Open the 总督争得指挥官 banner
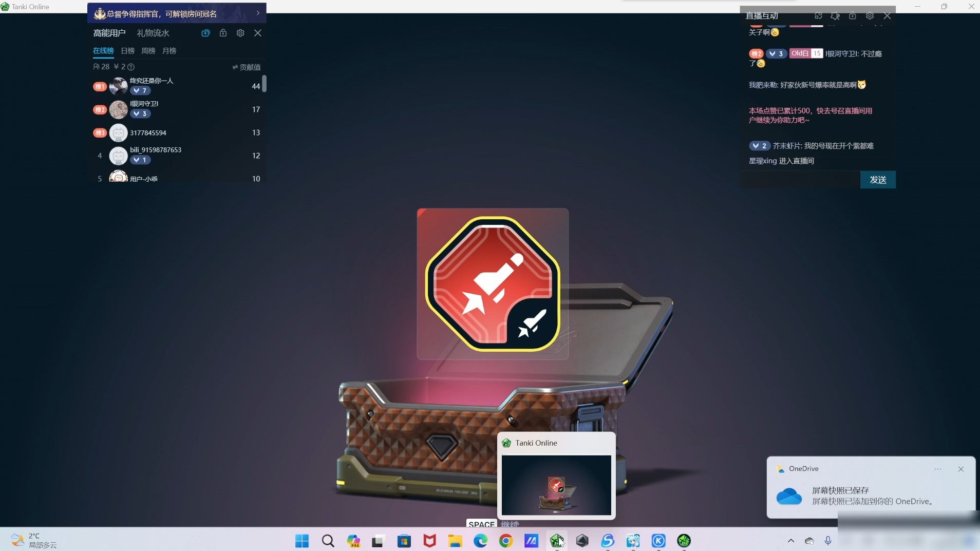The width and height of the screenshot is (980, 551). tap(177, 13)
